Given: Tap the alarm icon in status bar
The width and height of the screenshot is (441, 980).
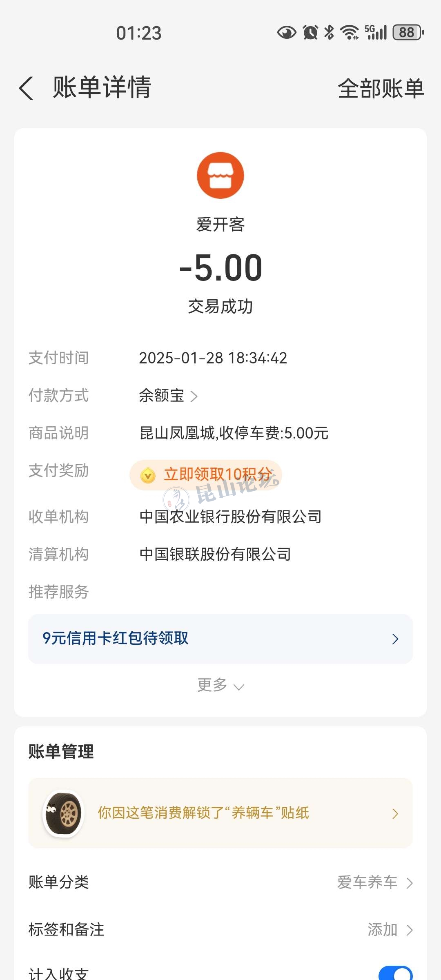Looking at the screenshot, I should 310,32.
